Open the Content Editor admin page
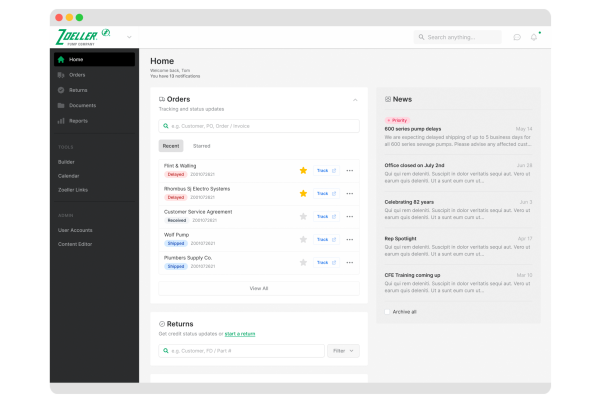The image size is (600, 403). click(75, 244)
